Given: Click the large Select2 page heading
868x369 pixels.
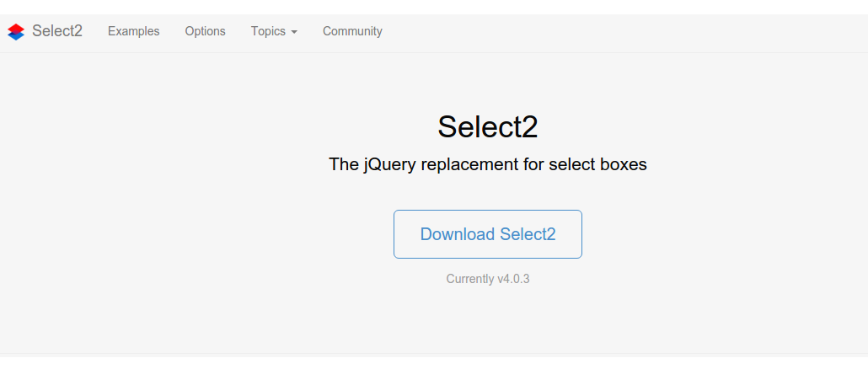Looking at the screenshot, I should 487,126.
